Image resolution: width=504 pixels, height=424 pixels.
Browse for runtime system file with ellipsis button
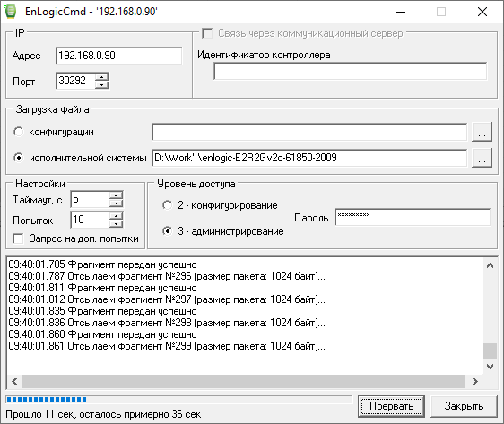482,158
